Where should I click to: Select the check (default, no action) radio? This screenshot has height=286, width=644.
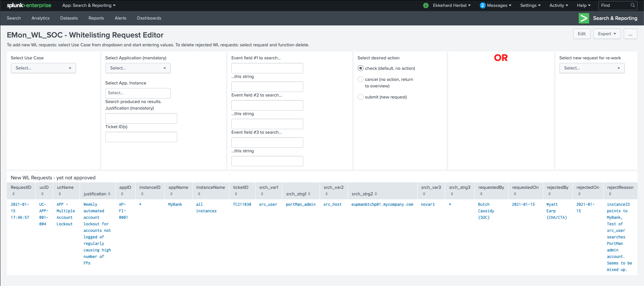[361, 68]
